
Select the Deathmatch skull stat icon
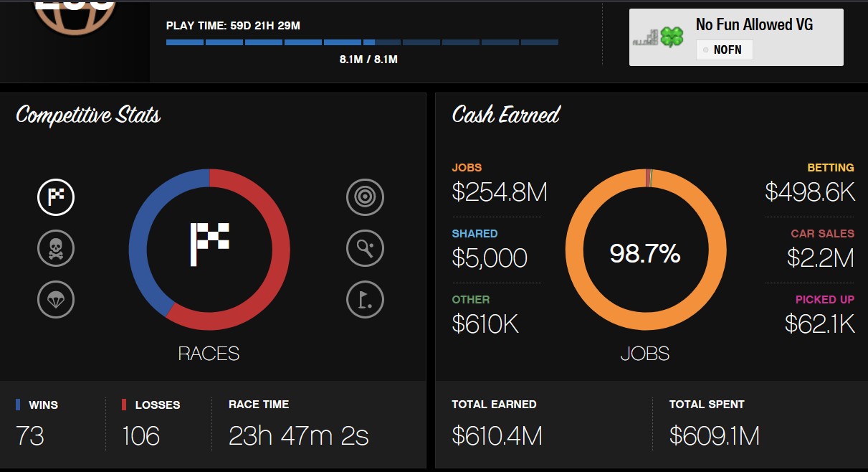click(x=56, y=248)
